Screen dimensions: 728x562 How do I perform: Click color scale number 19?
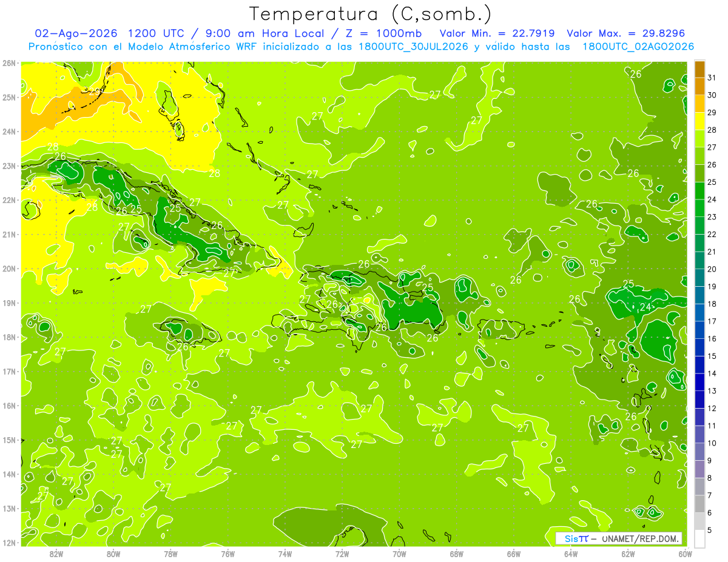[712, 286]
